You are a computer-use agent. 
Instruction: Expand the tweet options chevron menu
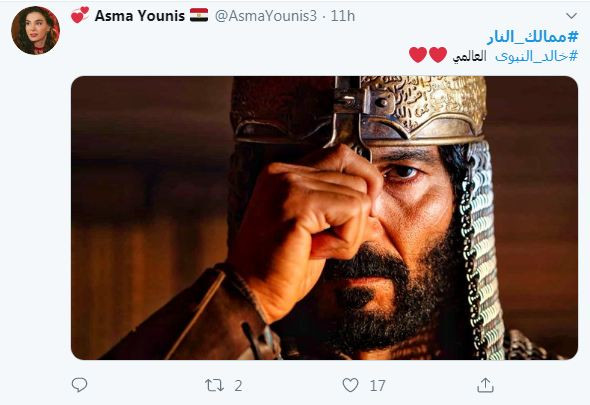(571, 16)
